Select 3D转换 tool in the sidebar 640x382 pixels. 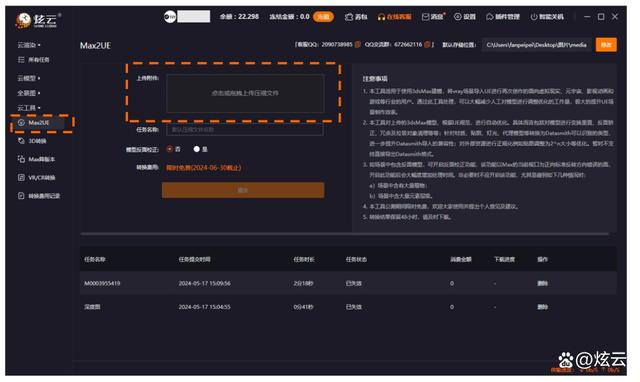[x=32, y=141]
